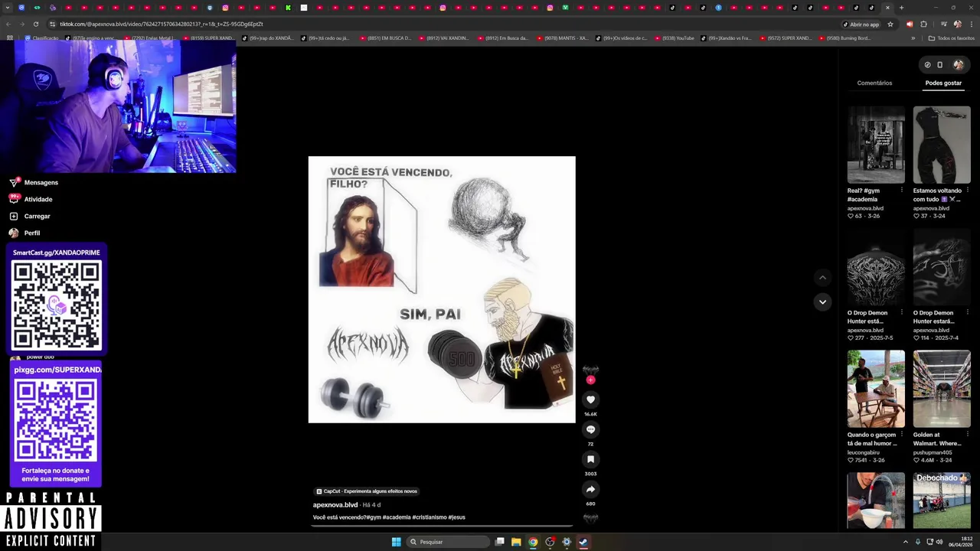980x551 pixels.
Task: Open creator avatar above the follow badge
Action: tap(590, 370)
